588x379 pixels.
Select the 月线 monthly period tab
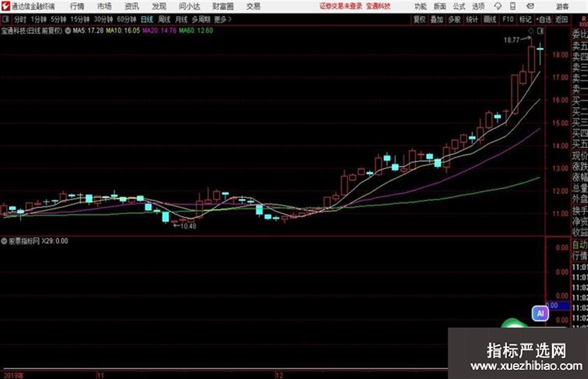click(x=182, y=19)
